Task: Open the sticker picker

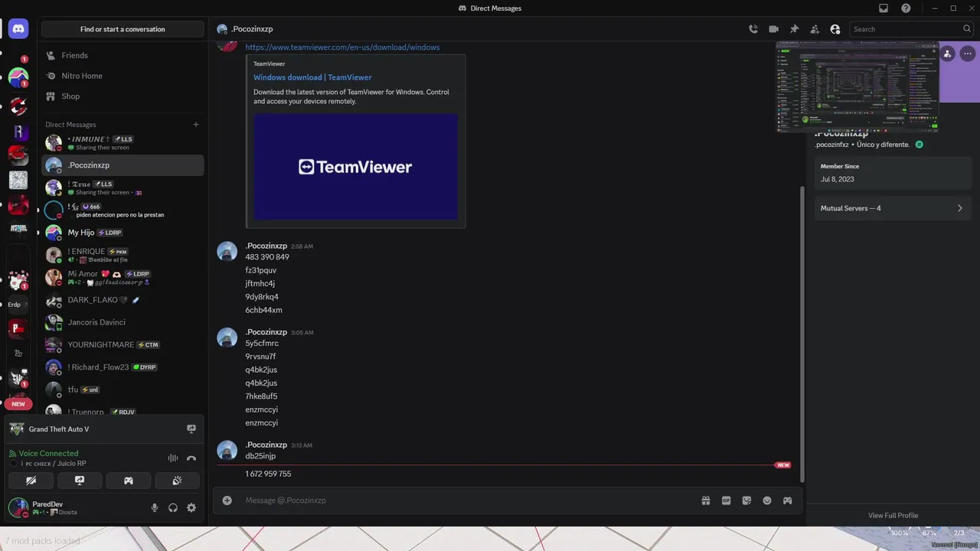Action: point(746,500)
